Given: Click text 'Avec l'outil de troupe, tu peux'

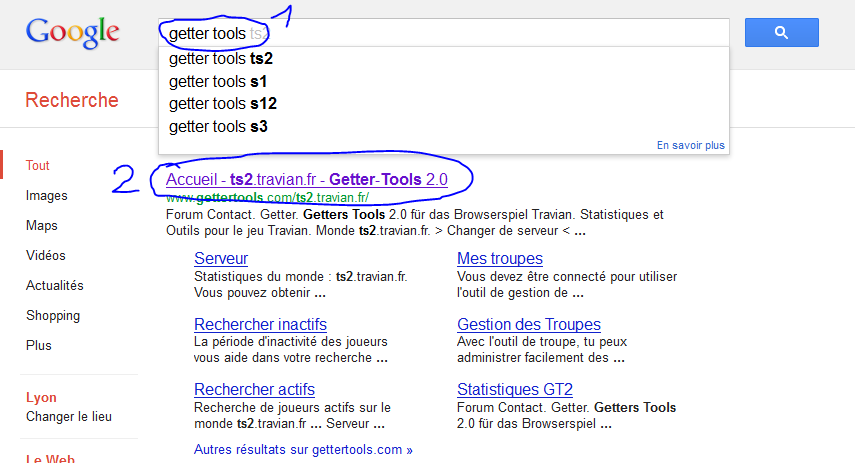Looking at the screenshot, I should click(x=542, y=342).
